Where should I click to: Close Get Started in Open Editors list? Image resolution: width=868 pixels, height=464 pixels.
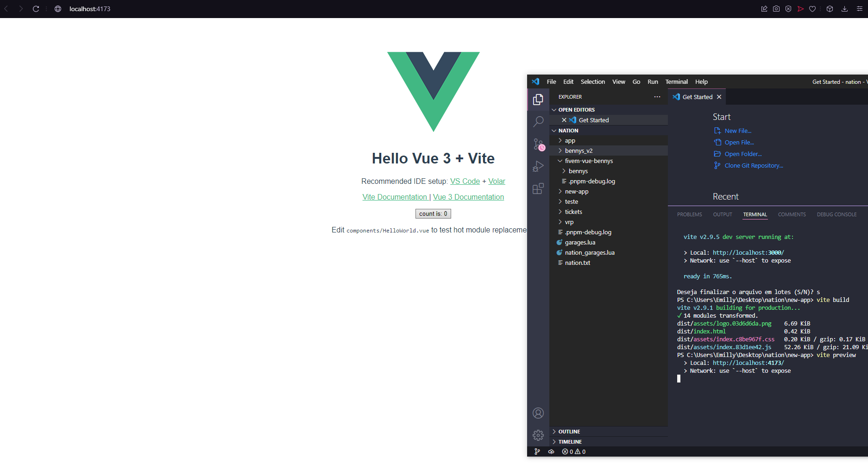point(564,120)
